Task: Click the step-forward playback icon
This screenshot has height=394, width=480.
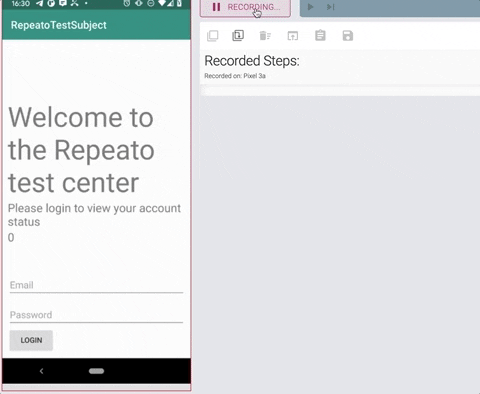Action: tap(331, 7)
